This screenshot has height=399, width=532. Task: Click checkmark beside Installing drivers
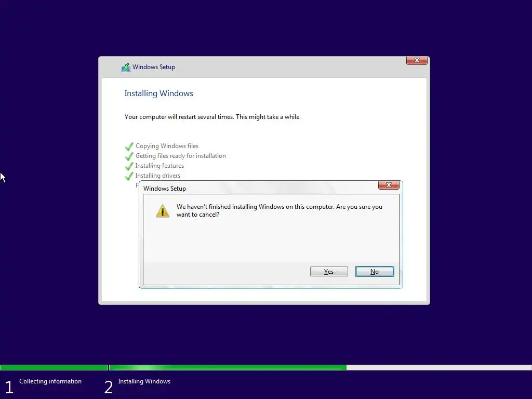coord(129,176)
